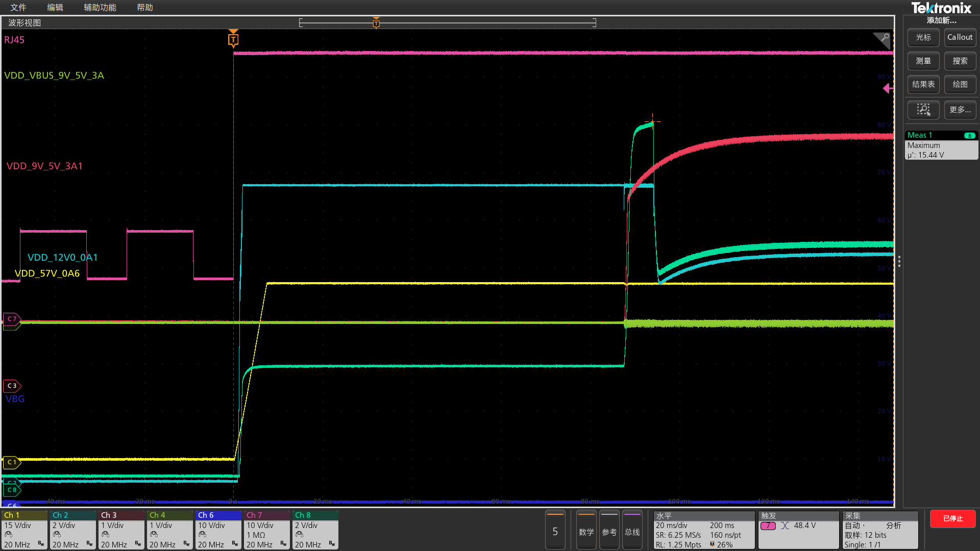The height and width of the screenshot is (551, 980).
Task: Open the Meas 1 Maximum measurement badge
Action: tap(941, 145)
